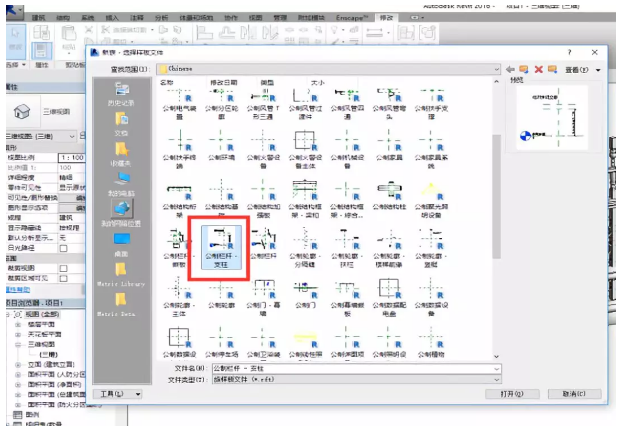Expand the 楼层平面 tree node
The height and width of the screenshot is (430, 622).
tap(18, 324)
